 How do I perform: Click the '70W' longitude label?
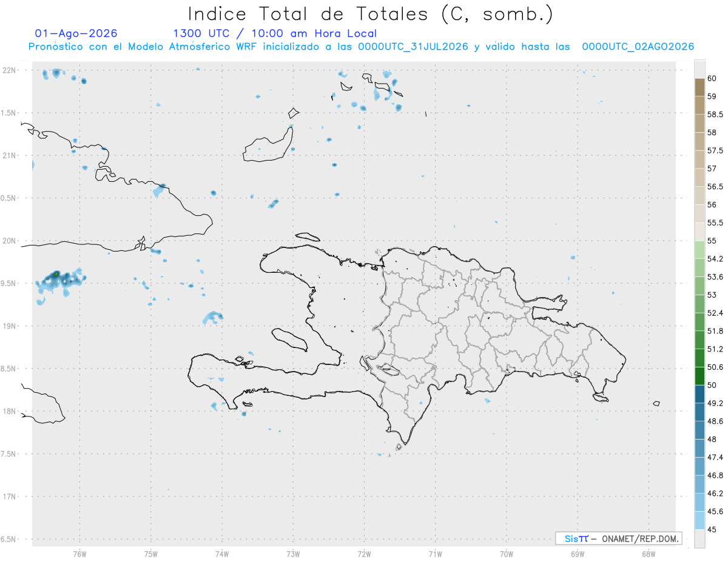507,554
